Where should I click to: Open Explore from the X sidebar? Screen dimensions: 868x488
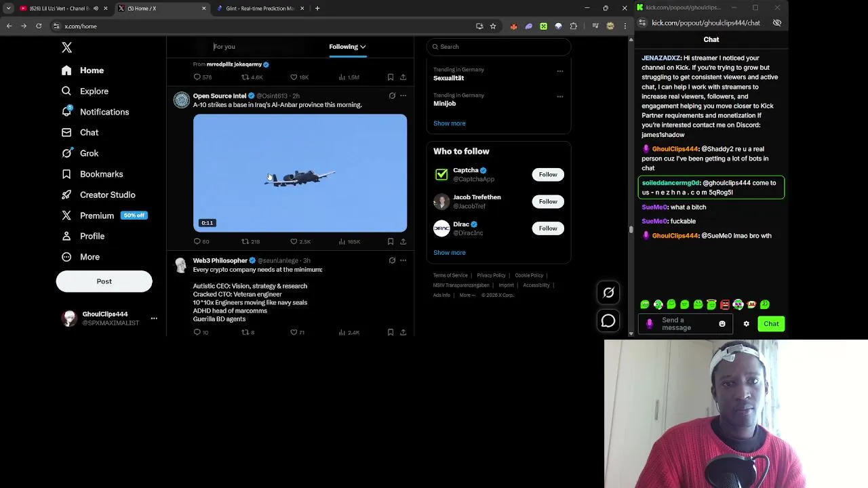[85, 91]
